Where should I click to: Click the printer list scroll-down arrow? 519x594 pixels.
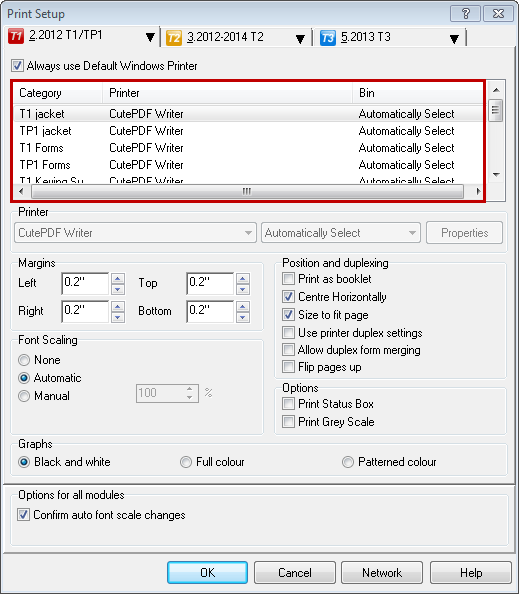[x=496, y=175]
